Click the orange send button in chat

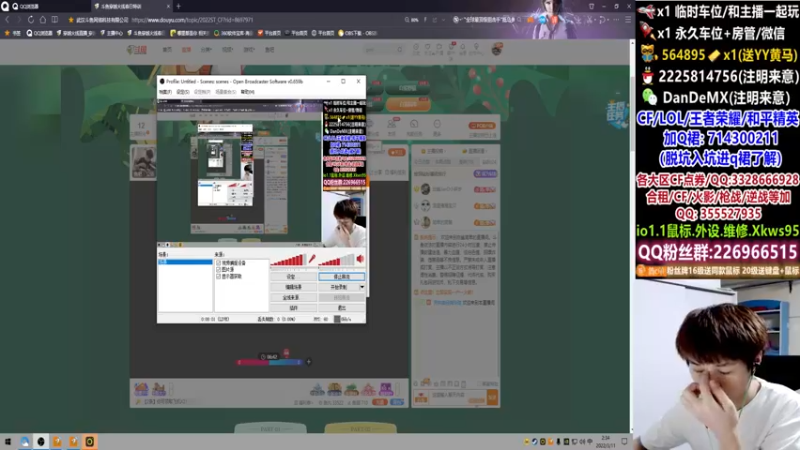pos(492,397)
